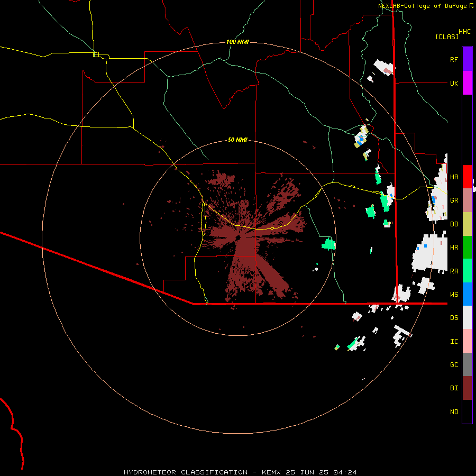Click the 100 NMI range ring label
The image size is (476, 476).
pos(237,42)
